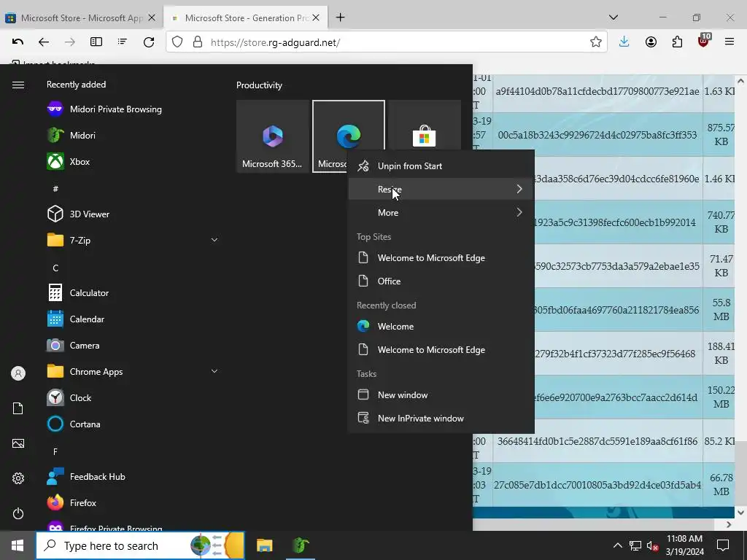Click the Power button in the Start sidebar
The width and height of the screenshot is (747, 560).
18,513
